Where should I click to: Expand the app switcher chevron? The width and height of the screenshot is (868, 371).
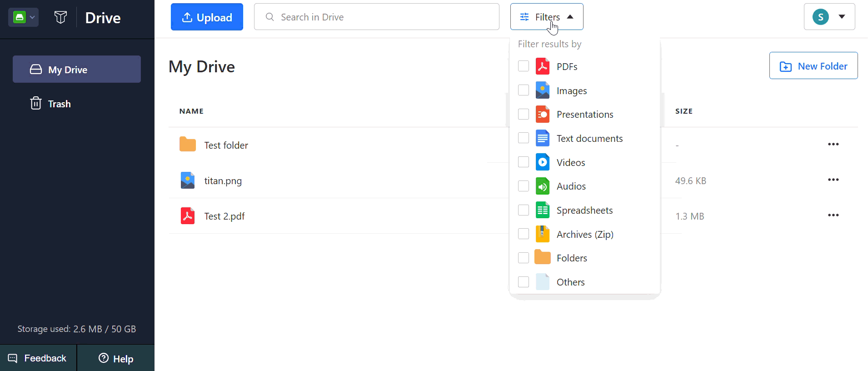point(32,17)
